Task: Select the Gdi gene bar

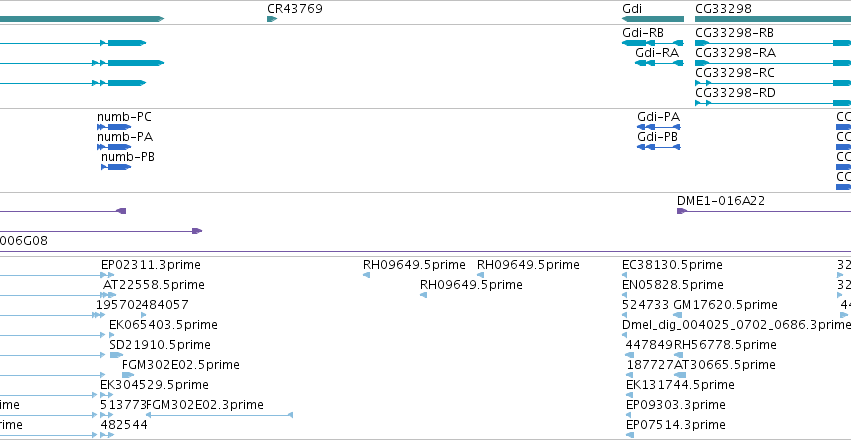Action: (x=651, y=19)
